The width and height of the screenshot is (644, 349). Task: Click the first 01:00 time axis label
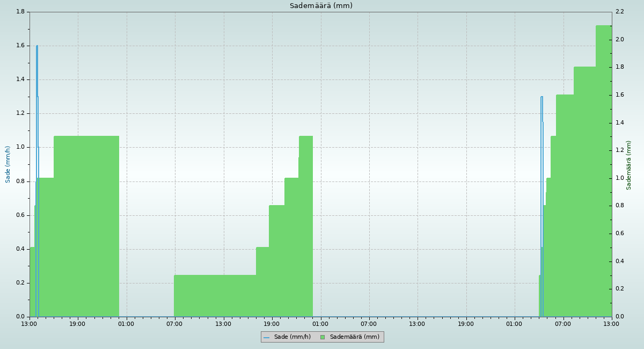pos(127,324)
